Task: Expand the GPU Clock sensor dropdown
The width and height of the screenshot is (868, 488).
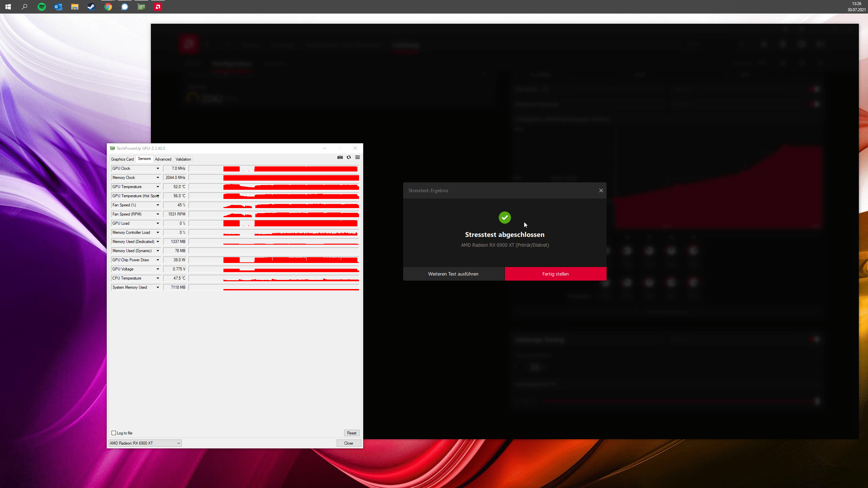Action: point(158,168)
